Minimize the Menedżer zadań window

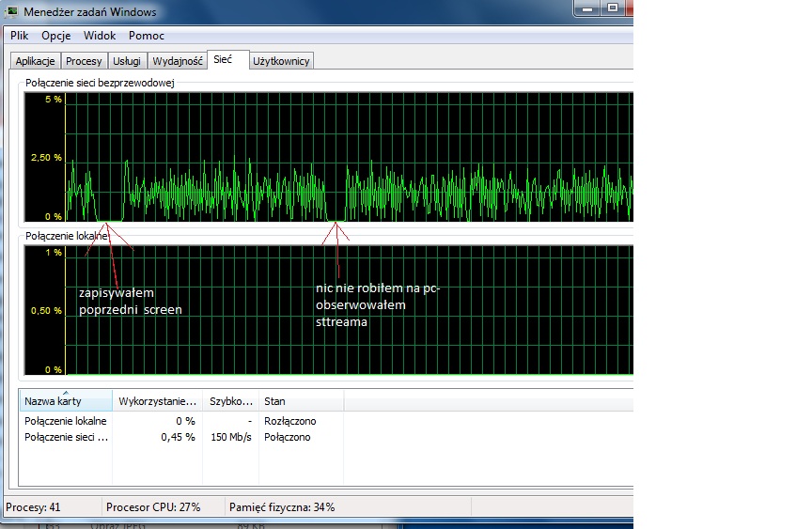(x=587, y=8)
